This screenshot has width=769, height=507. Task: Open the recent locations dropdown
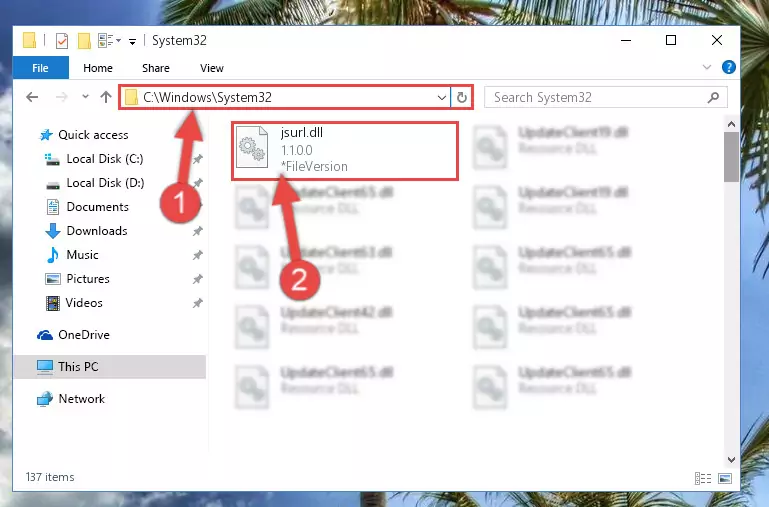[x=85, y=97]
